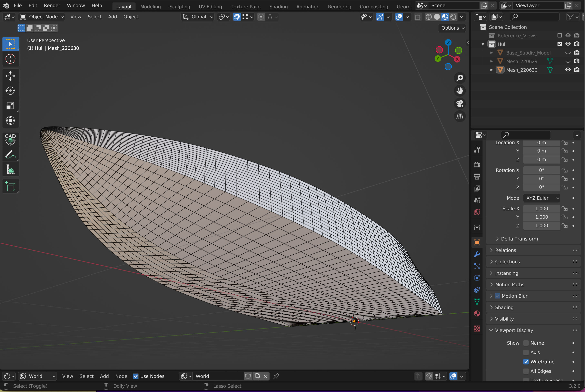Select the Move tool in toolbar

[10, 76]
